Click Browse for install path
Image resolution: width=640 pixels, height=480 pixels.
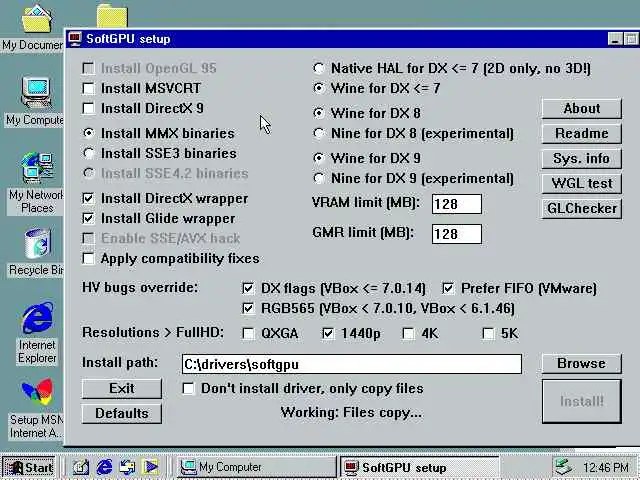[582, 363]
